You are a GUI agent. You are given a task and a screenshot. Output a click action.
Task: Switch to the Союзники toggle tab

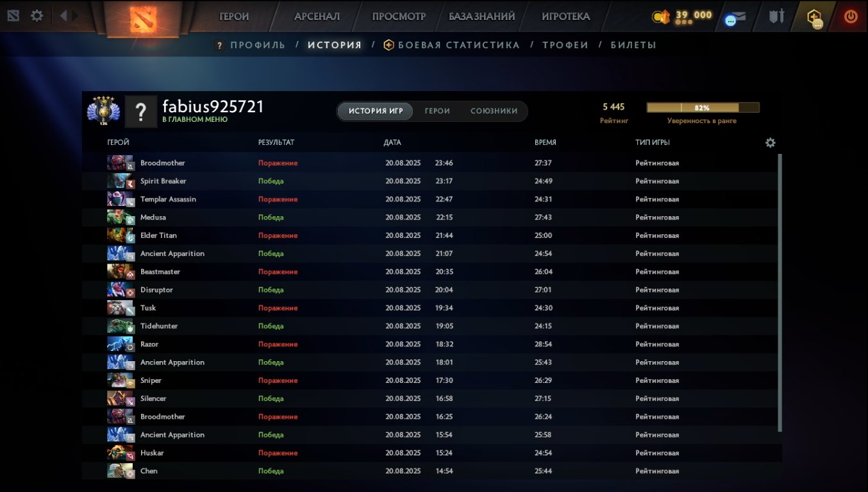click(x=494, y=111)
